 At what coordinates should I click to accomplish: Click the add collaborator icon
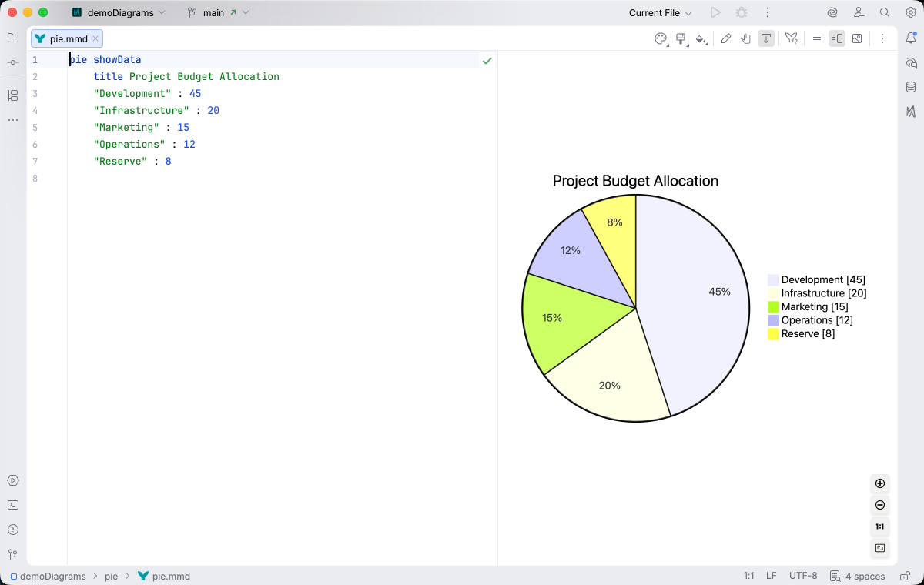(859, 12)
